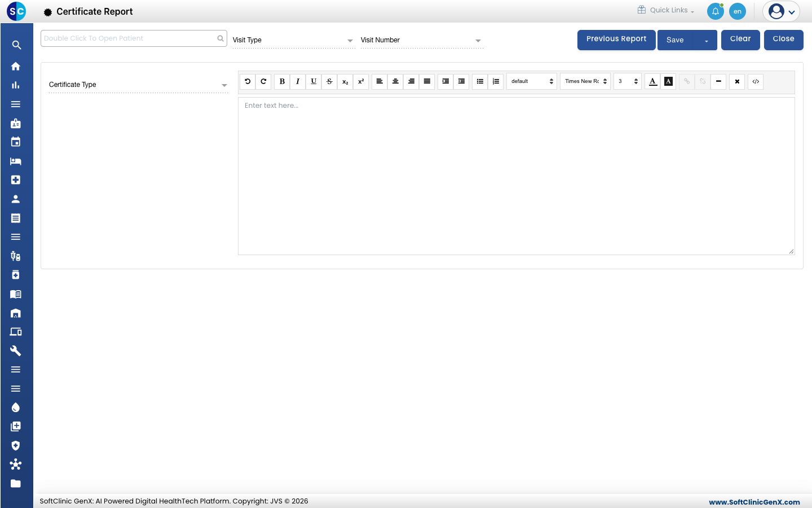Open the text background color picker
This screenshot has width=812, height=508.
pos(668,81)
